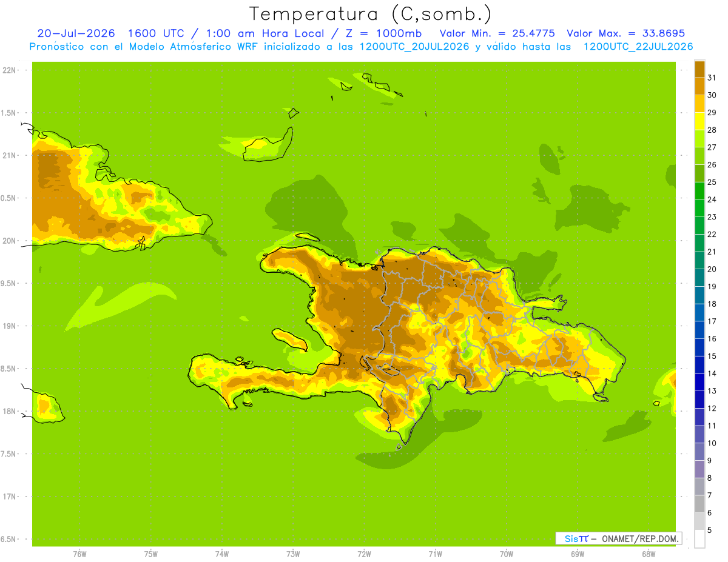This screenshot has width=728, height=562.
Task: Click the color scale label "5"
Action: 710,530
